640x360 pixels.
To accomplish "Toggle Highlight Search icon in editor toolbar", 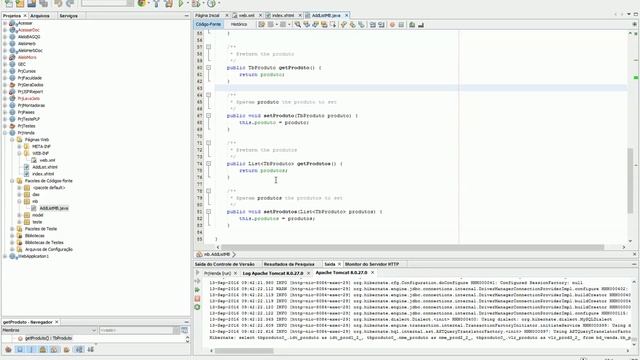I will coord(324,24).
